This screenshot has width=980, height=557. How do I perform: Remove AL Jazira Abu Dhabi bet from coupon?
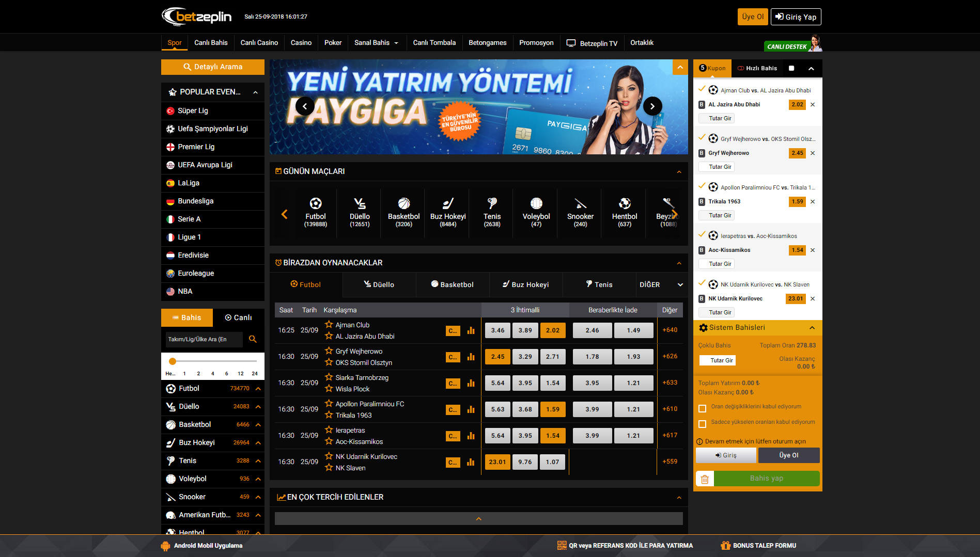click(813, 105)
